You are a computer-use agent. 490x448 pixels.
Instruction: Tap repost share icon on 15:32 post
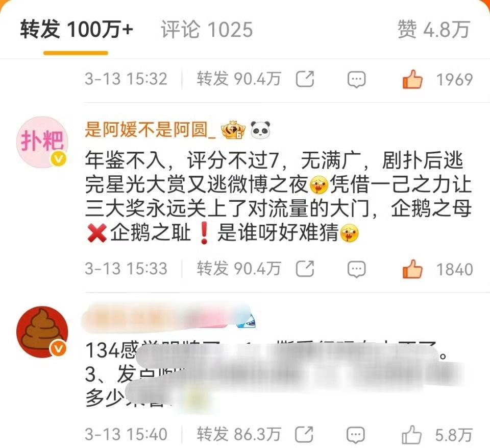click(x=305, y=79)
